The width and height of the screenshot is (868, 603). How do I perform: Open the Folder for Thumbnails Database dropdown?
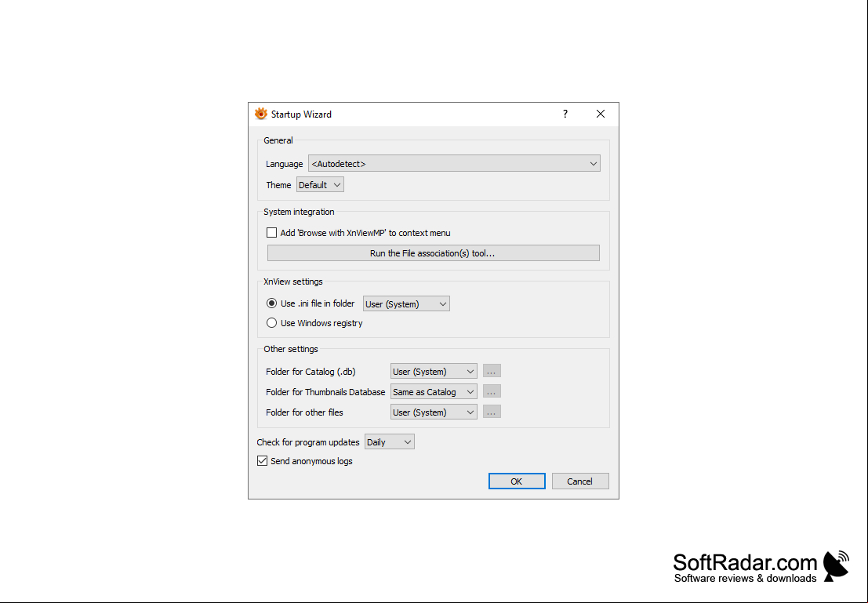coord(434,392)
